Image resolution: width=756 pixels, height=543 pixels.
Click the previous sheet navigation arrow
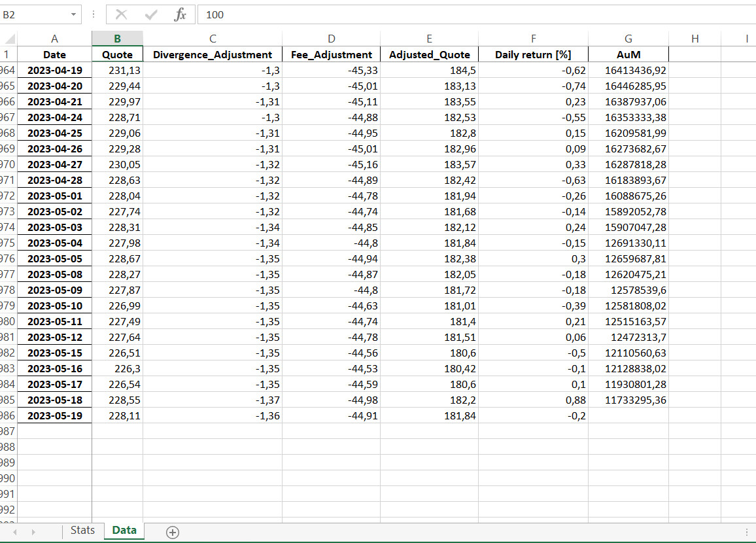(x=15, y=532)
